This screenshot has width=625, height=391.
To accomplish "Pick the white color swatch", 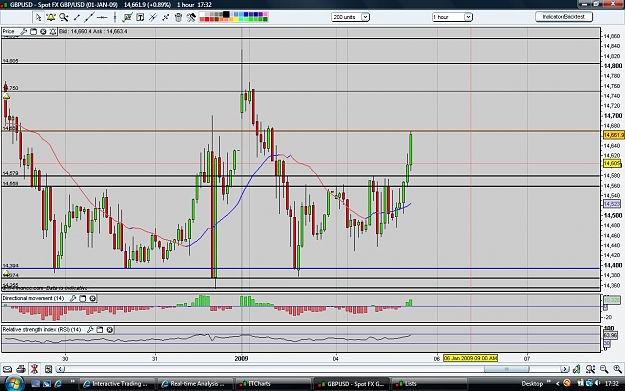I will point(202,14).
